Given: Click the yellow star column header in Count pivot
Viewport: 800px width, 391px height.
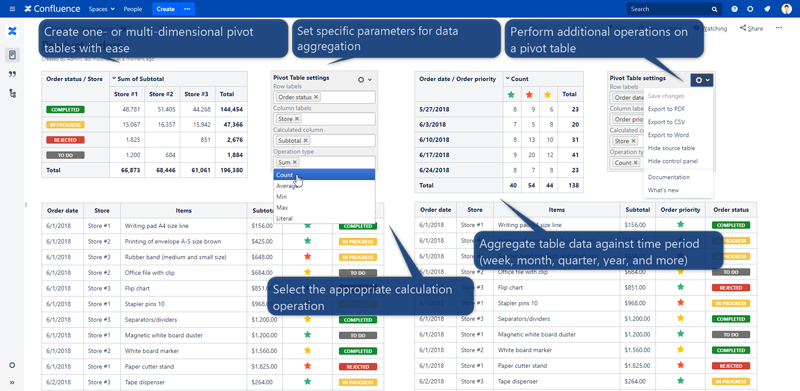Looking at the screenshot, I should [x=547, y=94].
